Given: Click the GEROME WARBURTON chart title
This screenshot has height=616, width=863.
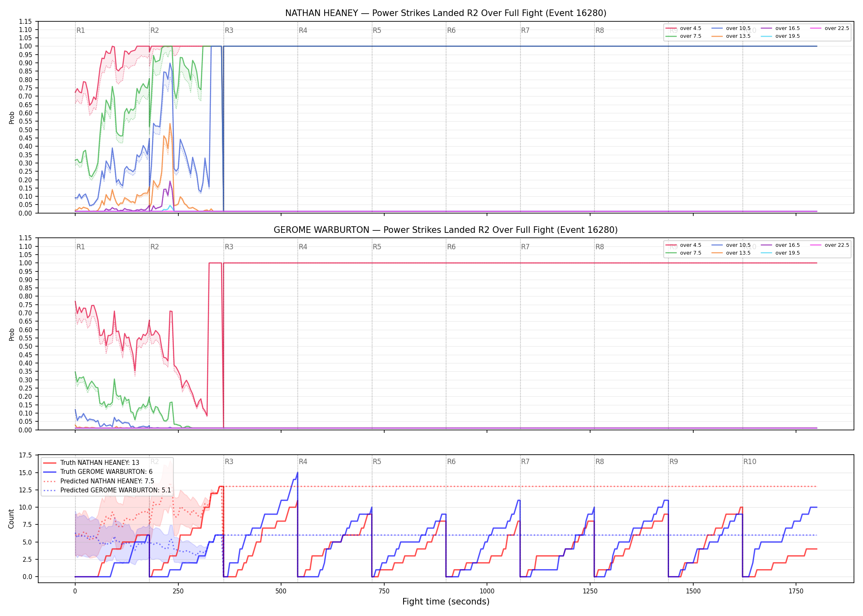Looking at the screenshot, I should (446, 230).
